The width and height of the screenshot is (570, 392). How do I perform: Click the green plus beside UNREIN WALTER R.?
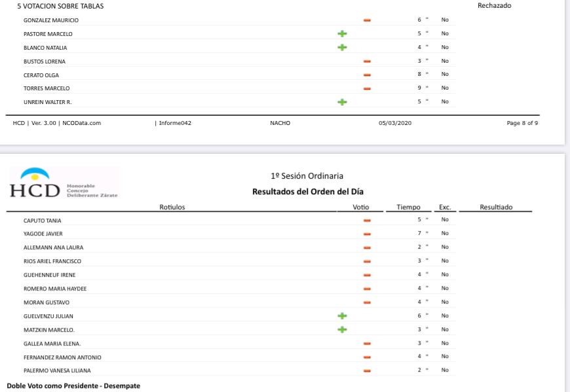tap(342, 102)
